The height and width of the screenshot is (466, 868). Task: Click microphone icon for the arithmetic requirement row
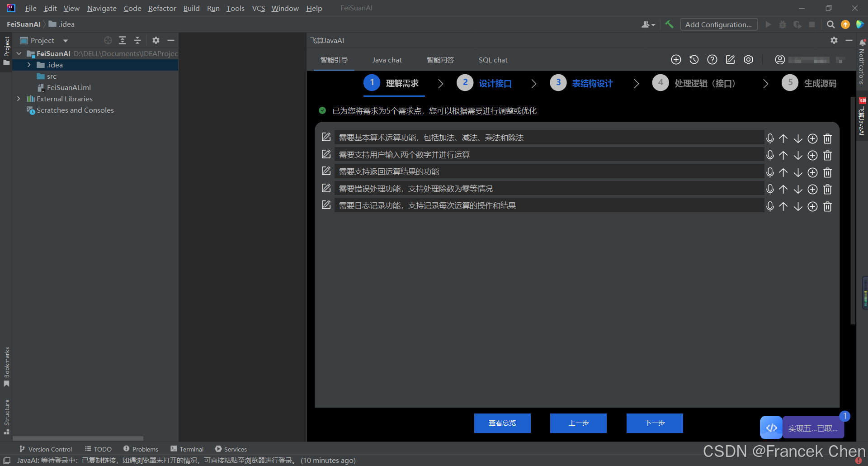[x=770, y=138]
